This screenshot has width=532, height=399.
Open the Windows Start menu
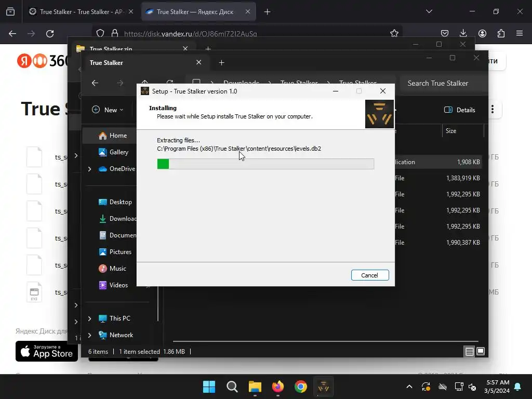[209, 387]
